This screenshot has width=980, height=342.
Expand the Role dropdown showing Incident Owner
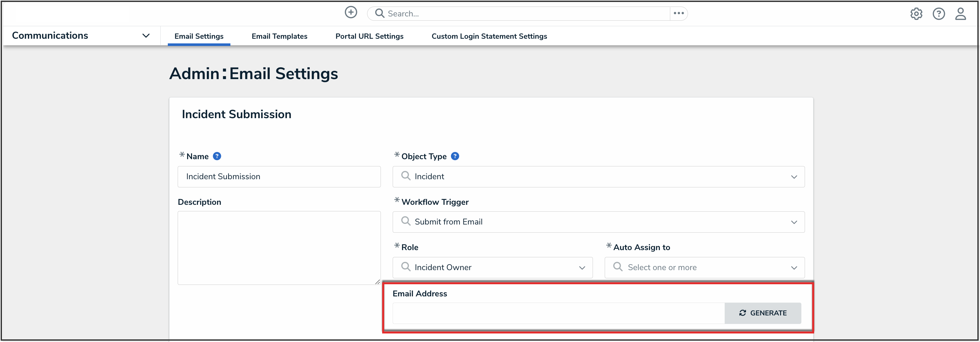492,267
